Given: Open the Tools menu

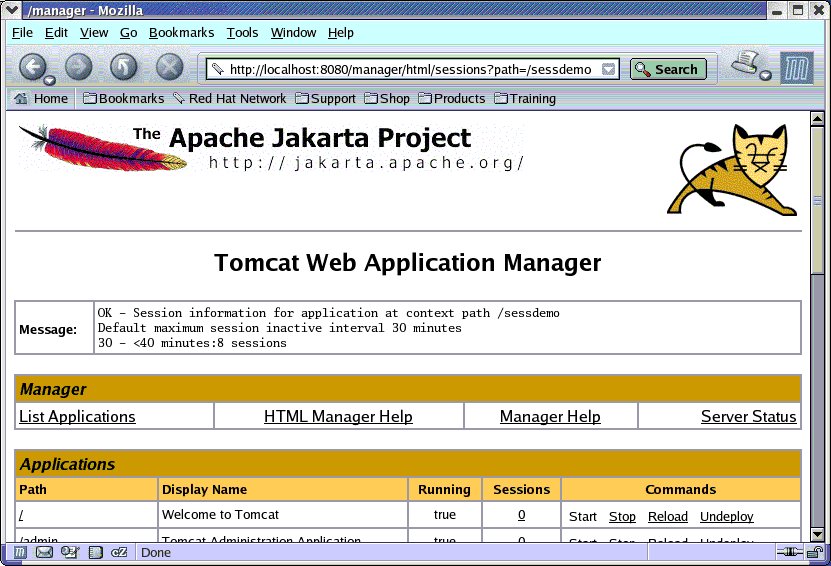Looking at the screenshot, I should (242, 33).
